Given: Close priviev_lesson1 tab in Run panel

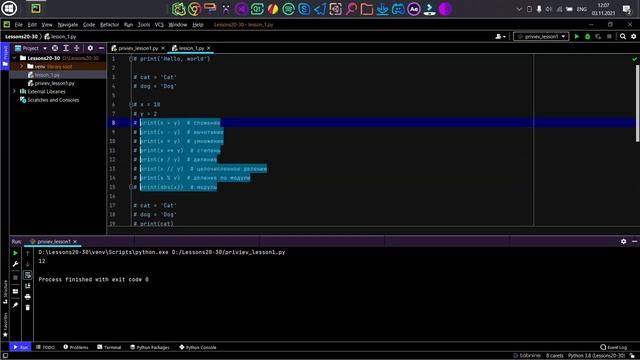Looking at the screenshot, I should tap(75, 242).
